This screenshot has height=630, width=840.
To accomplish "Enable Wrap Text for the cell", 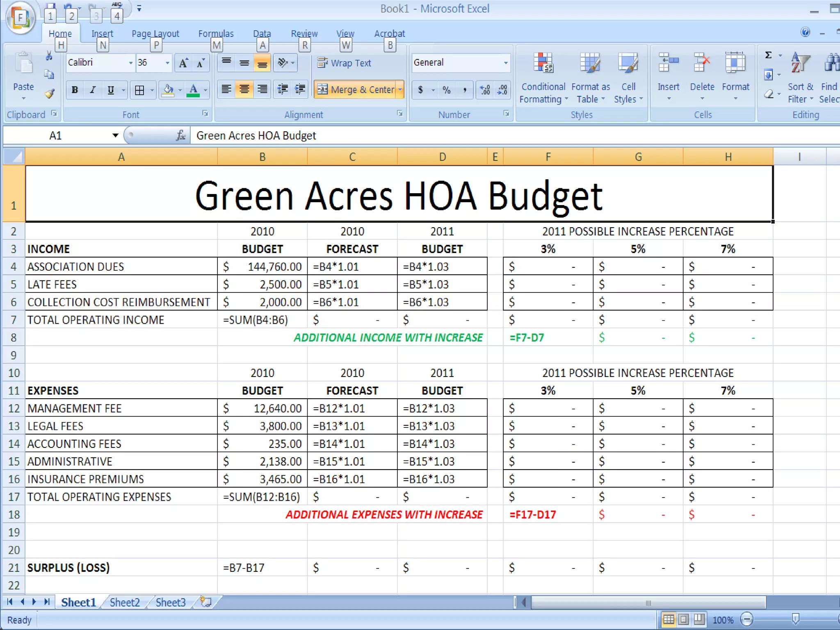I will [345, 63].
